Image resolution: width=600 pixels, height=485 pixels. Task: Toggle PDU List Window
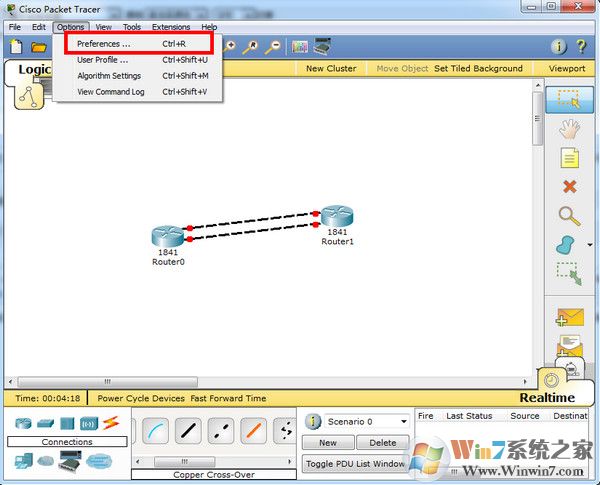[356, 464]
